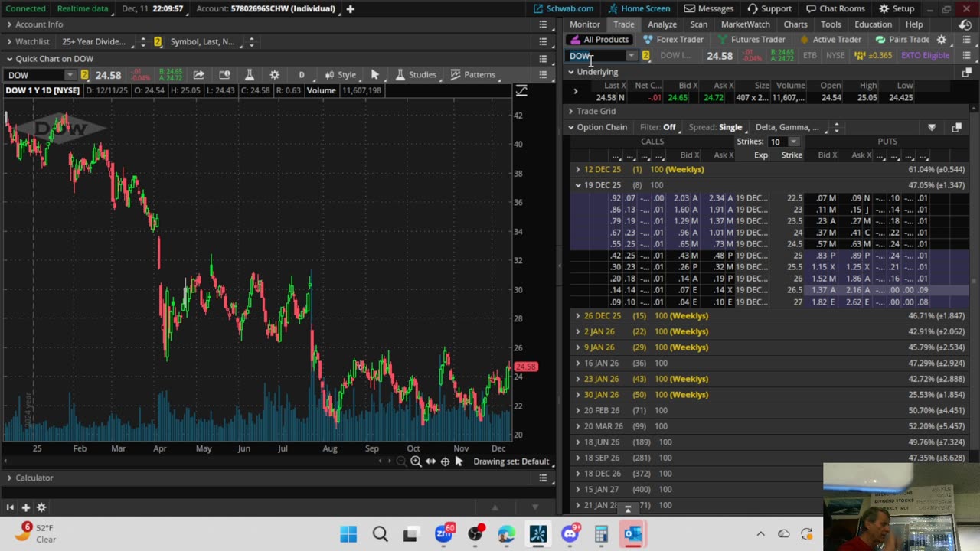This screenshot has width=980, height=551.
Task: Open Watchlist panel menu icon
Action: (543, 41)
